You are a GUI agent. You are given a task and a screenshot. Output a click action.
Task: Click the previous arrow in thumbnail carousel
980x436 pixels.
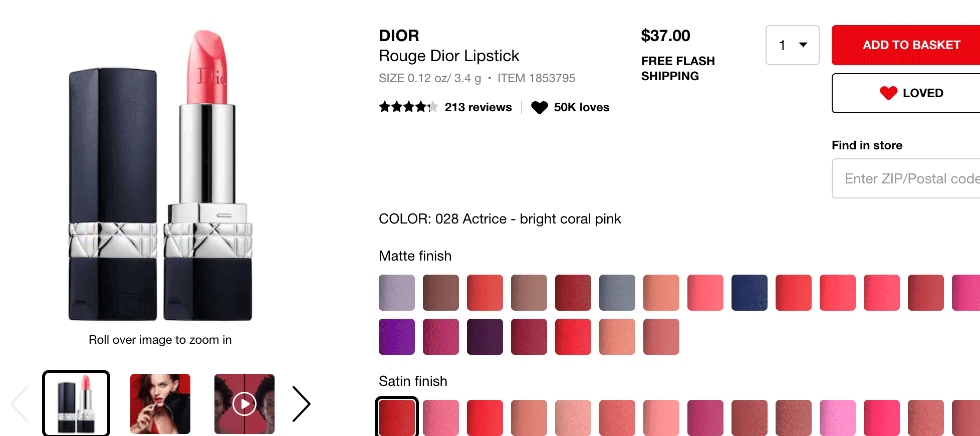click(x=20, y=403)
